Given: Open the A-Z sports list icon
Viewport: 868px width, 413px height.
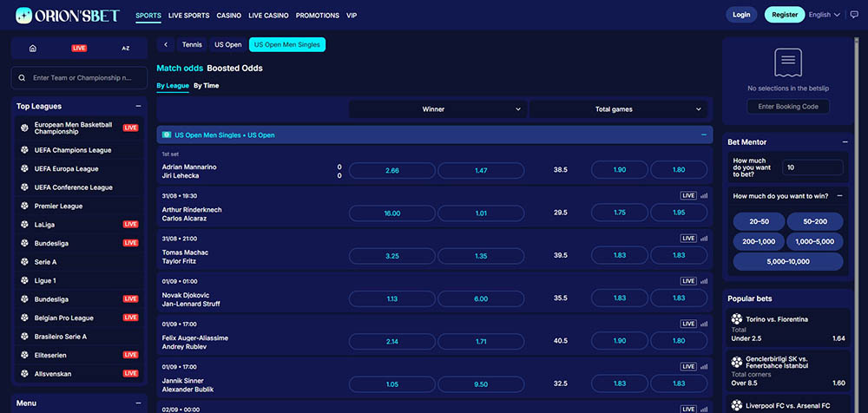Looking at the screenshot, I should pyautogui.click(x=126, y=49).
